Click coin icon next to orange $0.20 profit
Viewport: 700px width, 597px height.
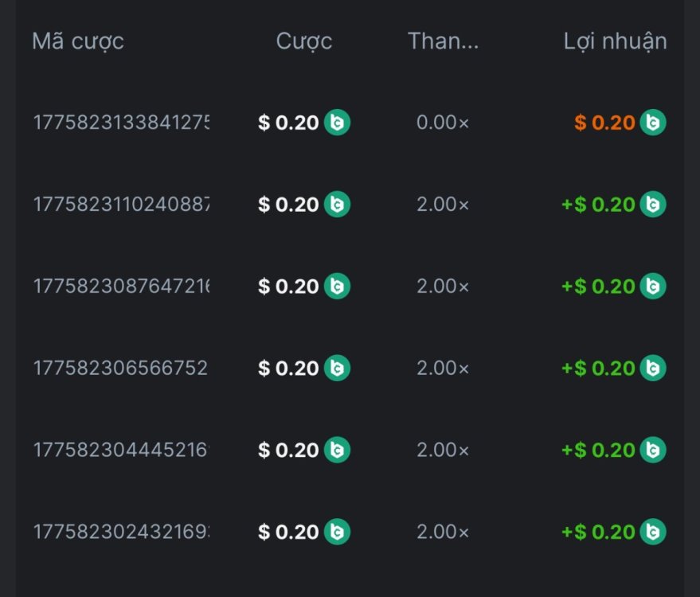(653, 123)
